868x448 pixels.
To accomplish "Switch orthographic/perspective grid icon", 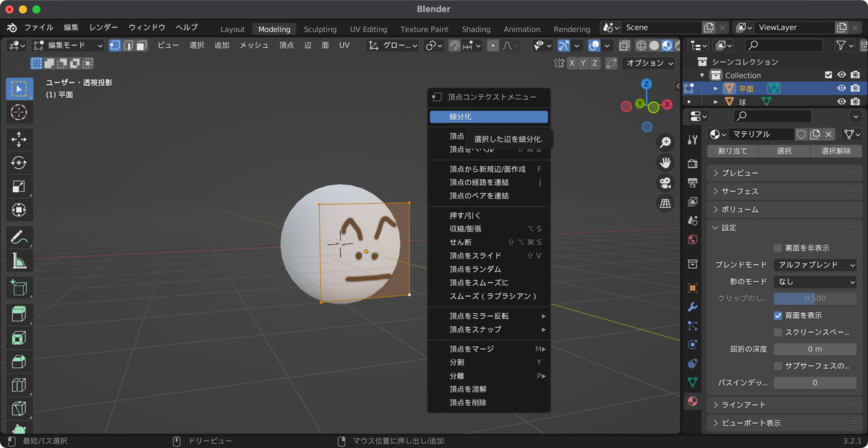I will tap(665, 204).
